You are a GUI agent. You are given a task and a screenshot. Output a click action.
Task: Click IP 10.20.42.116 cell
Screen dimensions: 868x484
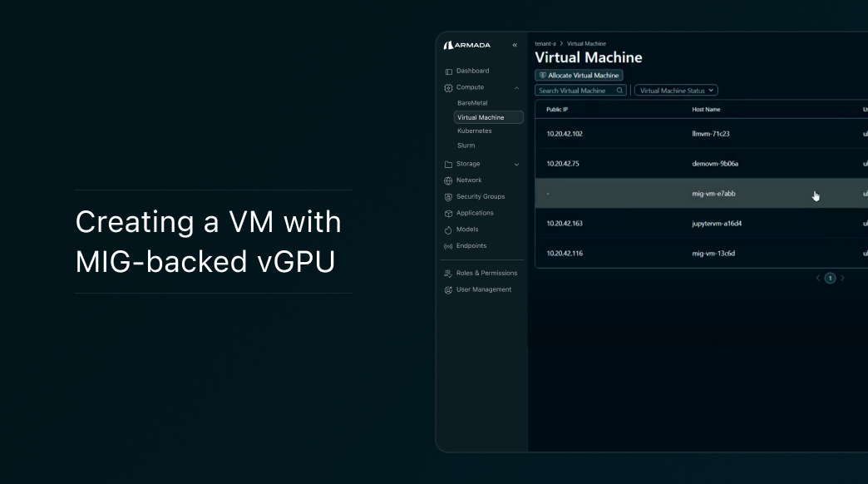click(x=564, y=254)
